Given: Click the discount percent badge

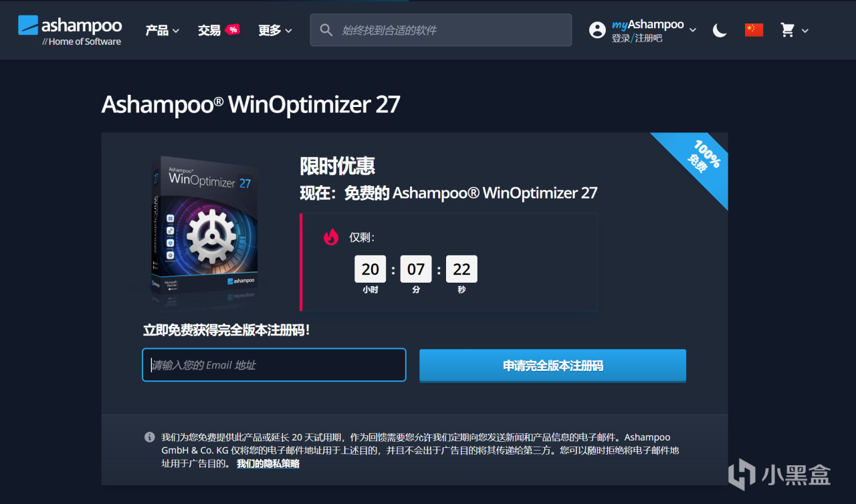Looking at the screenshot, I should click(232, 29).
